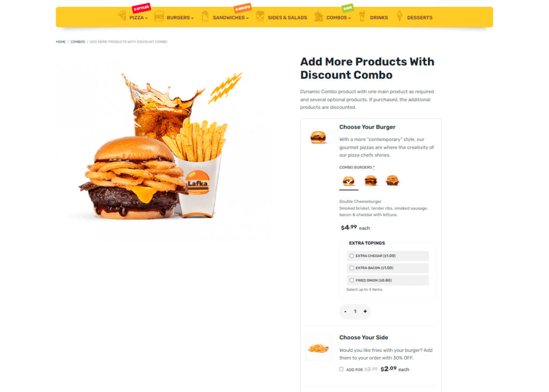Click the ice cream cone icon

click(400, 16)
